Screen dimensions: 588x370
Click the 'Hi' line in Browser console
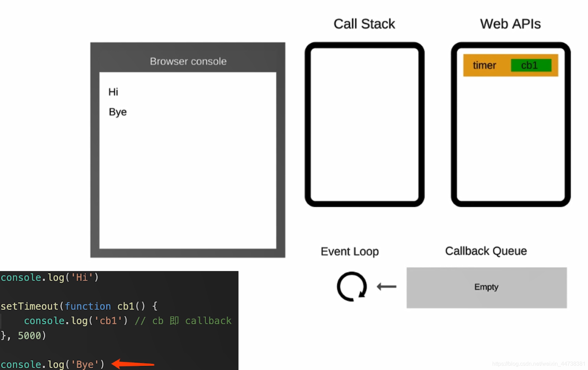click(113, 92)
